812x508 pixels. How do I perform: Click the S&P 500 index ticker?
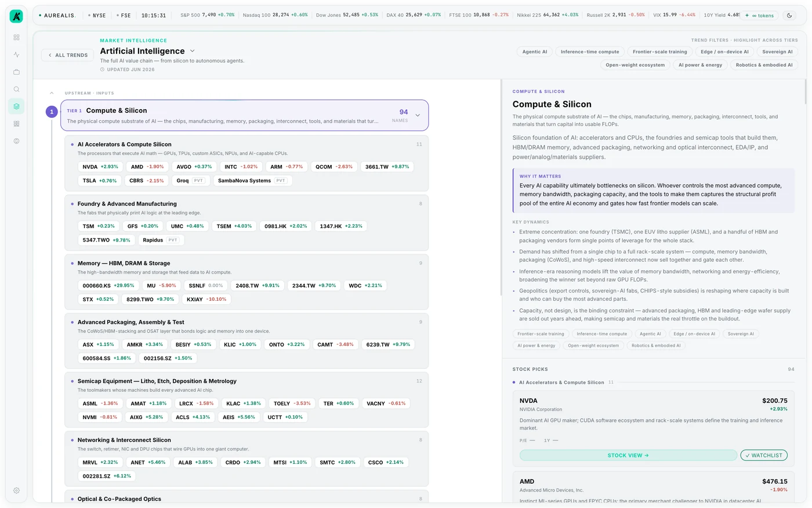coord(207,15)
